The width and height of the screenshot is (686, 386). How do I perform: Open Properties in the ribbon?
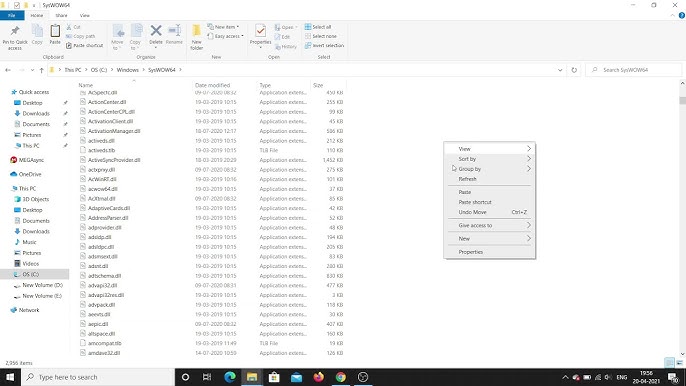point(260,35)
